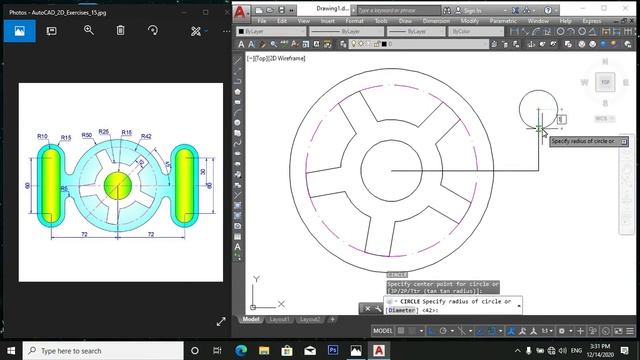This screenshot has height=360, width=640.
Task: Click the [2D Wireframe] visual style control
Action: (x=287, y=58)
